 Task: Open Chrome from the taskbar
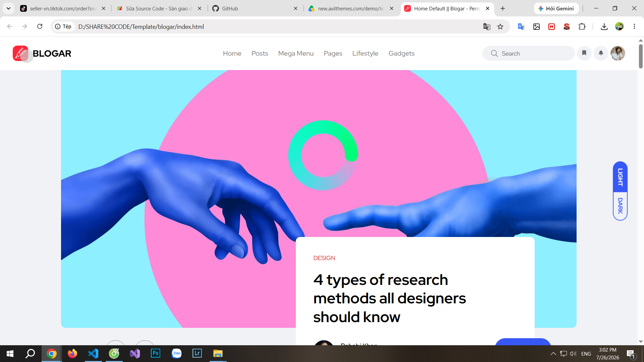[x=52, y=354]
